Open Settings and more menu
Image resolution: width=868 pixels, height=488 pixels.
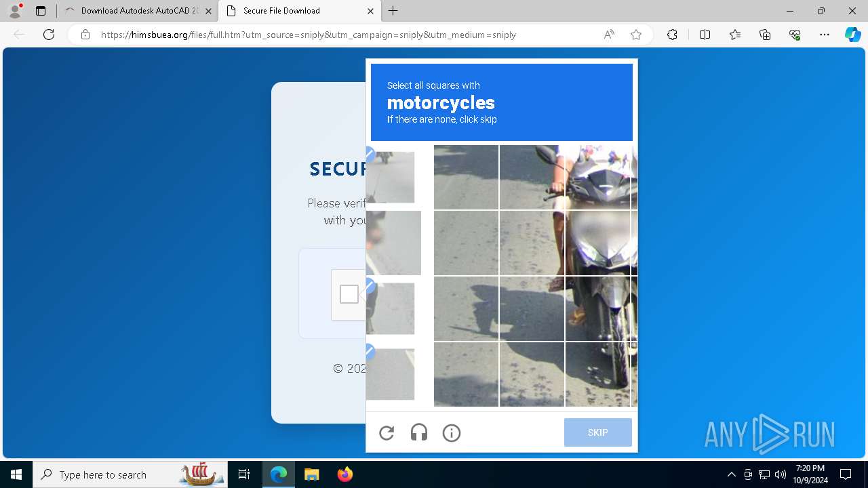point(825,35)
